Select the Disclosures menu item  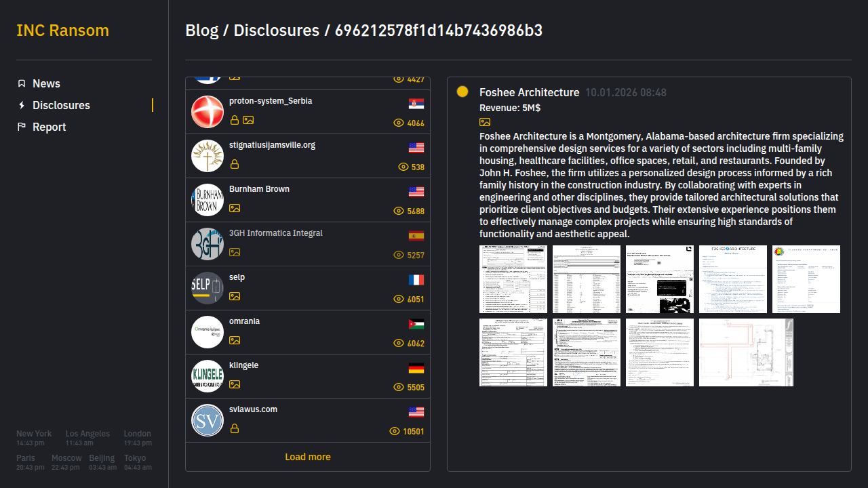pyautogui.click(x=61, y=105)
